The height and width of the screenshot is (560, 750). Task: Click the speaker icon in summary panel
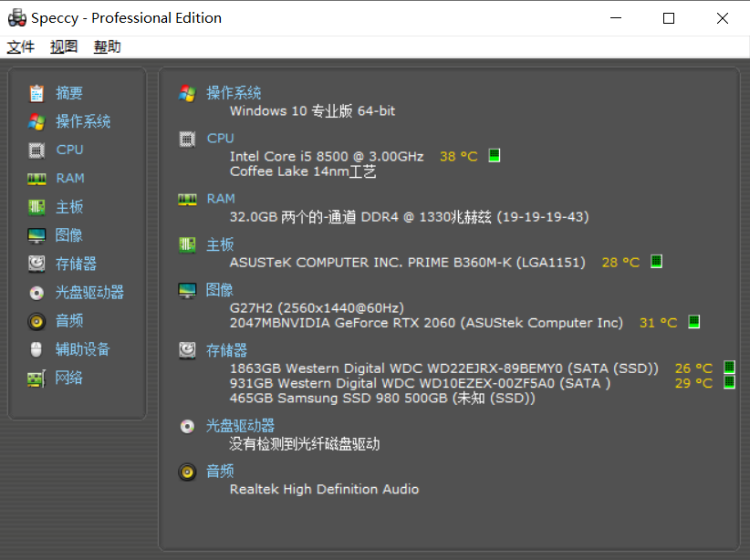187,472
